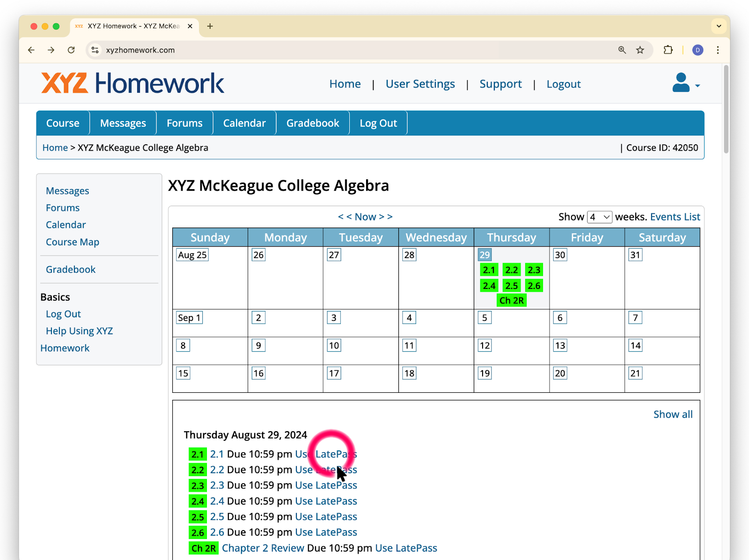The height and width of the screenshot is (560, 749).
Task: Click the browser forward arrow
Action: pyautogui.click(x=51, y=50)
